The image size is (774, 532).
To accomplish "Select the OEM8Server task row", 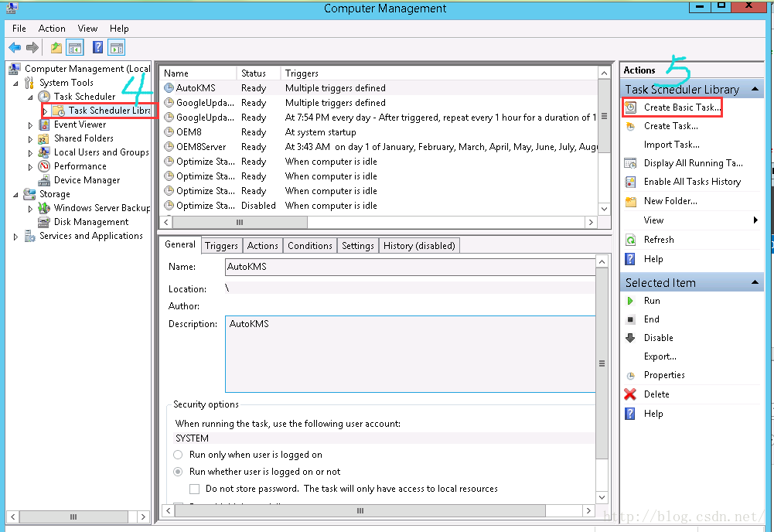I will point(380,147).
